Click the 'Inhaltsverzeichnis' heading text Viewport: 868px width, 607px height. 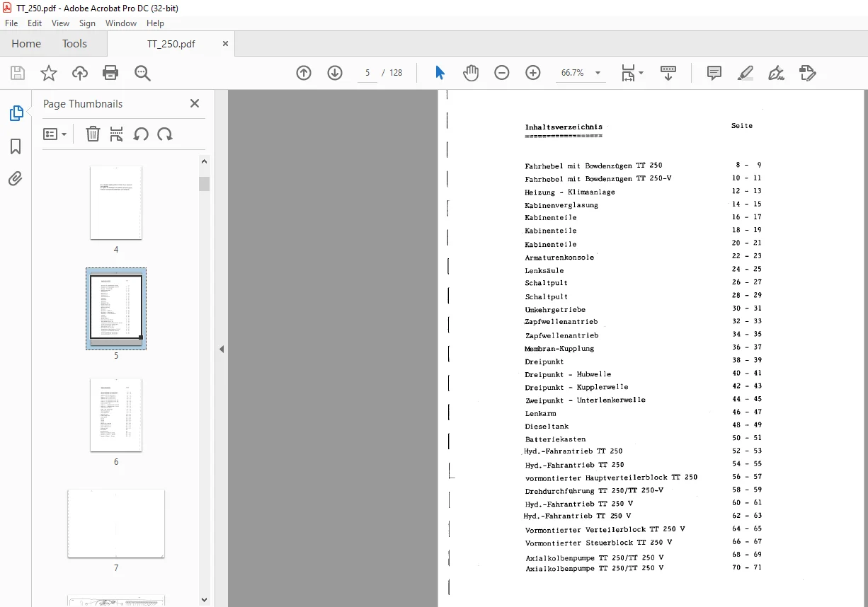(x=564, y=127)
